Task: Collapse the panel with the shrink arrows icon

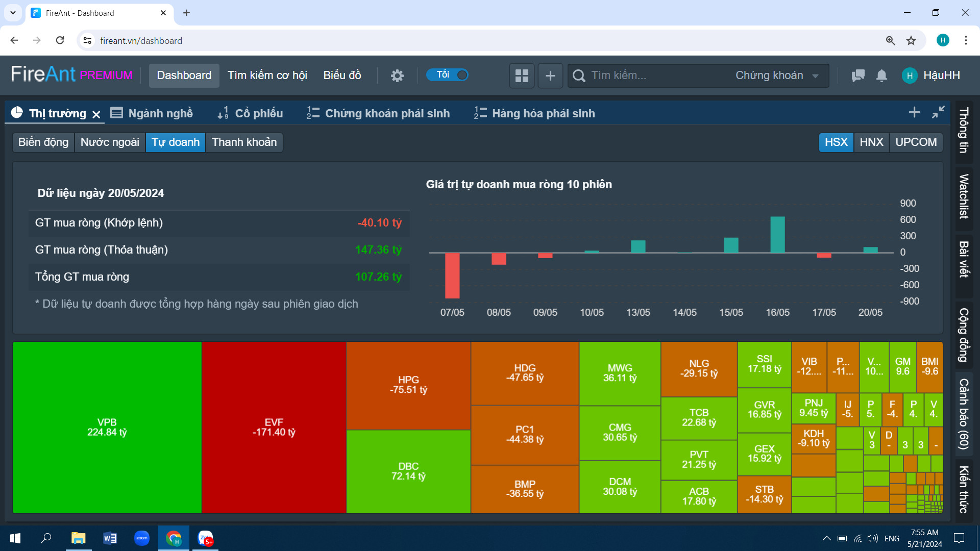Action: [x=938, y=112]
